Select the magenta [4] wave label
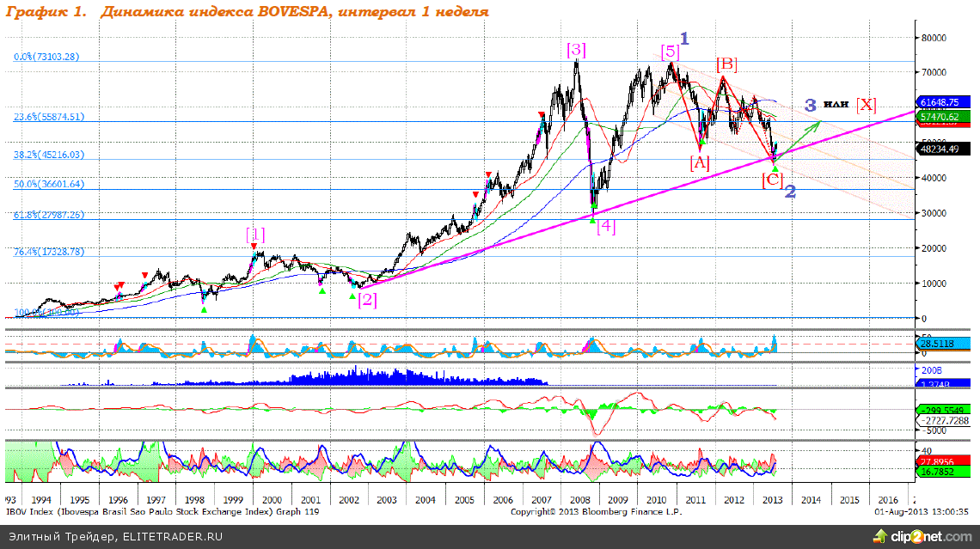 pyautogui.click(x=606, y=227)
